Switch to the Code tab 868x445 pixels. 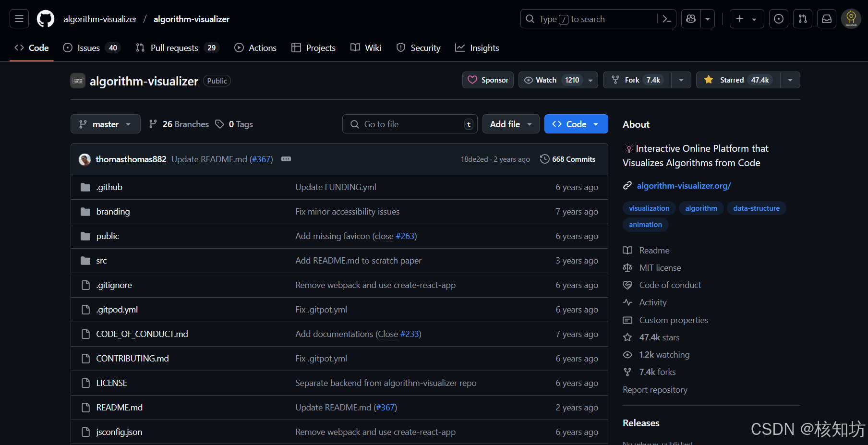click(32, 48)
